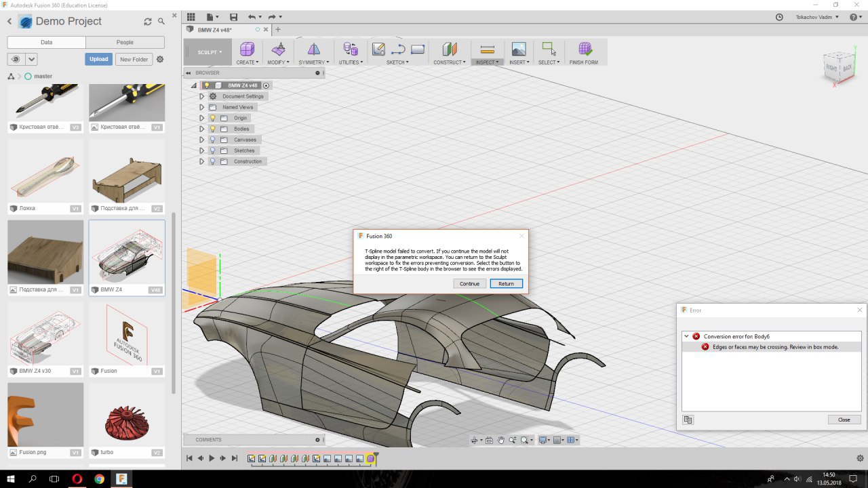Click the copy icon in Error window
868x488 pixels.
(x=688, y=420)
